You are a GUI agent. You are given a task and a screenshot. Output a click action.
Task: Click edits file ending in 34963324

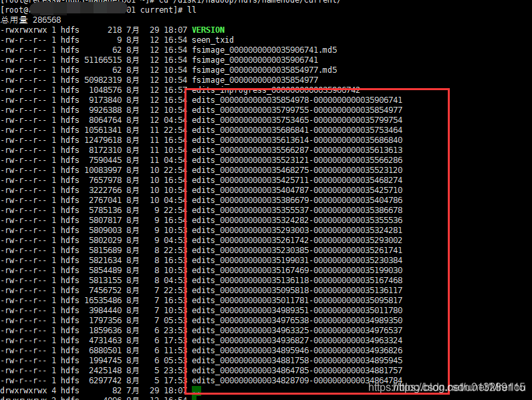297,341
